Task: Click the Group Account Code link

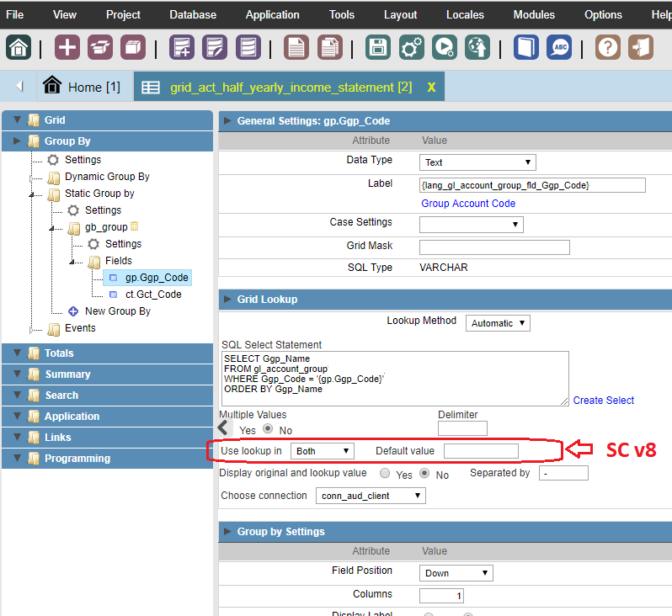Action: [x=468, y=204]
